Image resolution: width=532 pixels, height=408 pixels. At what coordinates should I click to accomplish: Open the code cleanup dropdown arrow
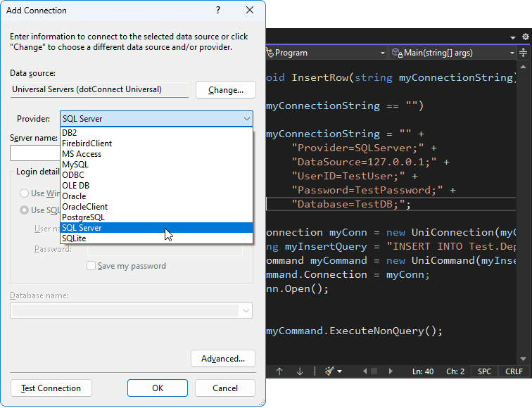[x=340, y=371]
